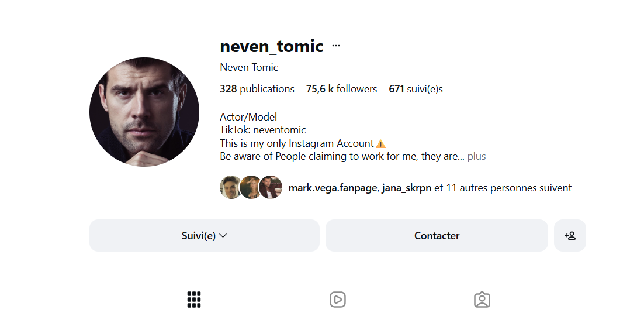Open the Reels video tab
Screen dimensions: 644x313
tap(338, 300)
